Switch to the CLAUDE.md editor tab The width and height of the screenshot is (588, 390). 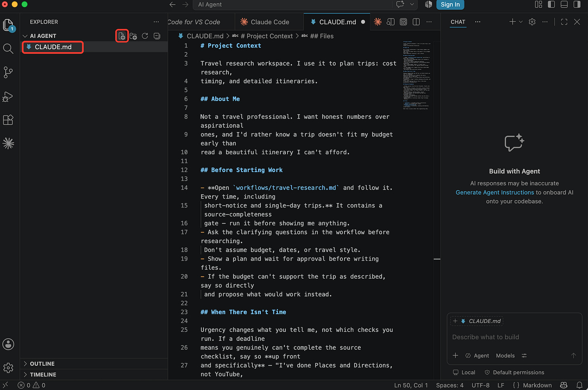[x=338, y=22]
